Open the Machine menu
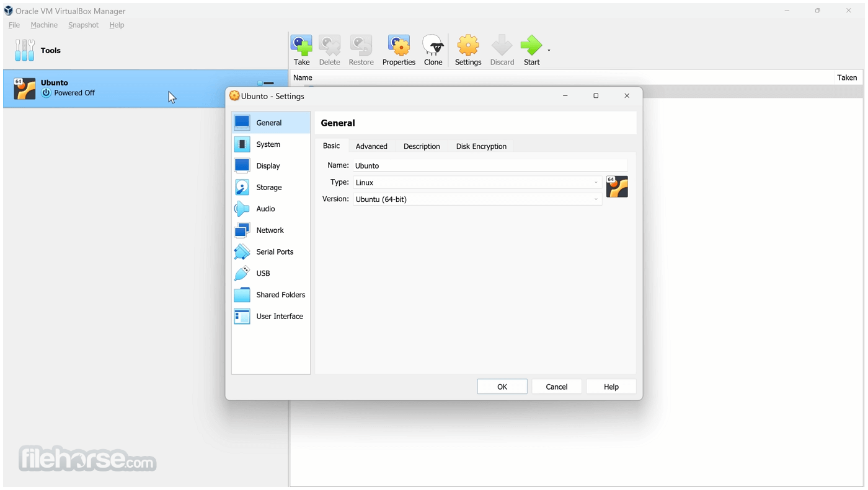Image resolution: width=868 pixels, height=490 pixels. [x=44, y=25]
